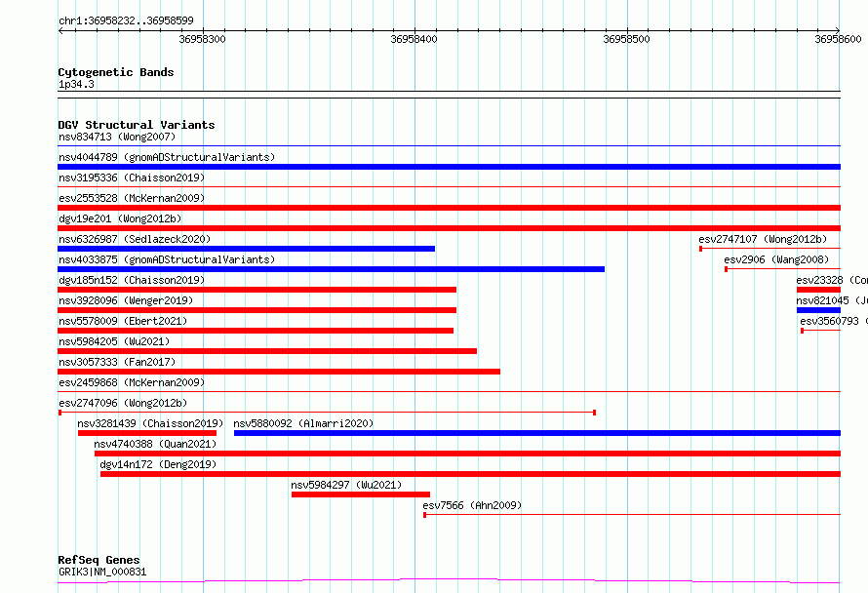Image resolution: width=868 pixels, height=593 pixels.
Task: Select the nsv4044789 gnomAD blue variant bar
Action: coord(449,167)
